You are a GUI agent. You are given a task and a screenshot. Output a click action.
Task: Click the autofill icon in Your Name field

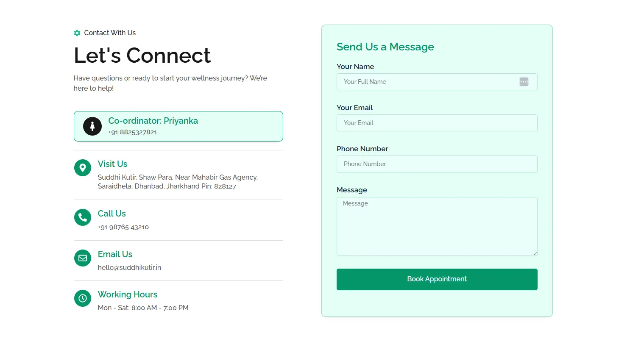pyautogui.click(x=524, y=82)
